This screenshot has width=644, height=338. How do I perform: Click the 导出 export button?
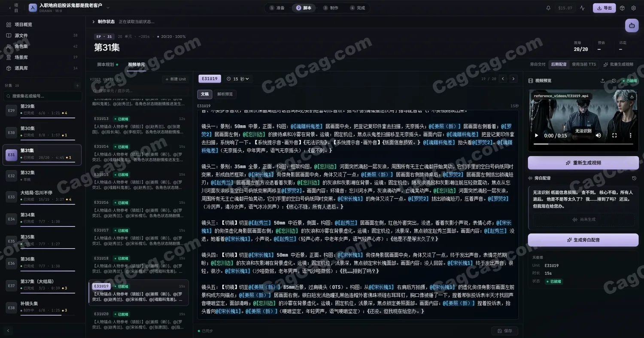click(604, 8)
